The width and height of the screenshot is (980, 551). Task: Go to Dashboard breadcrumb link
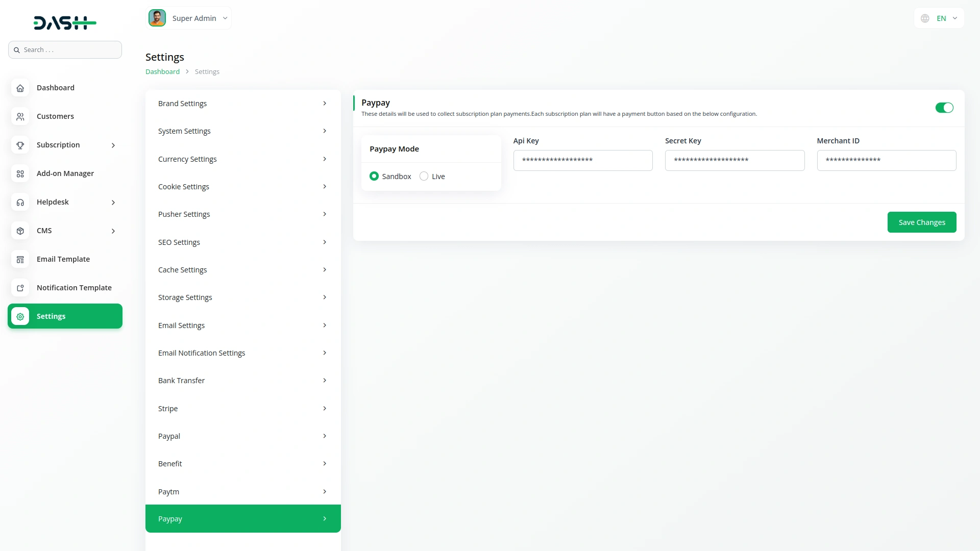click(162, 71)
